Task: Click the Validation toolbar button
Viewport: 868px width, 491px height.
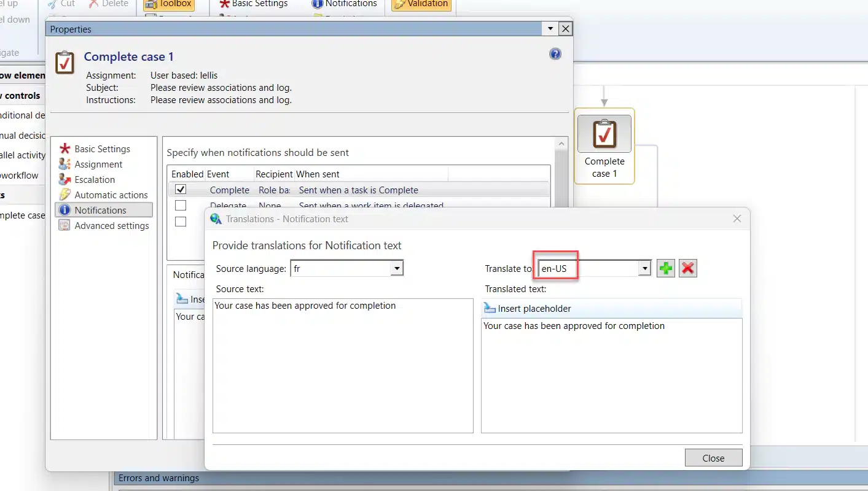Action: click(x=421, y=4)
